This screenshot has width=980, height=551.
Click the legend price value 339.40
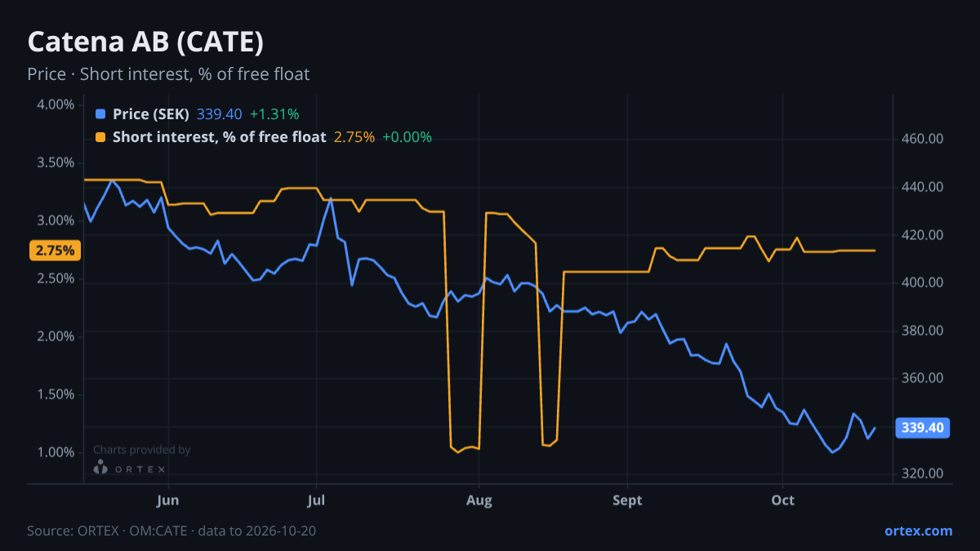(x=220, y=114)
